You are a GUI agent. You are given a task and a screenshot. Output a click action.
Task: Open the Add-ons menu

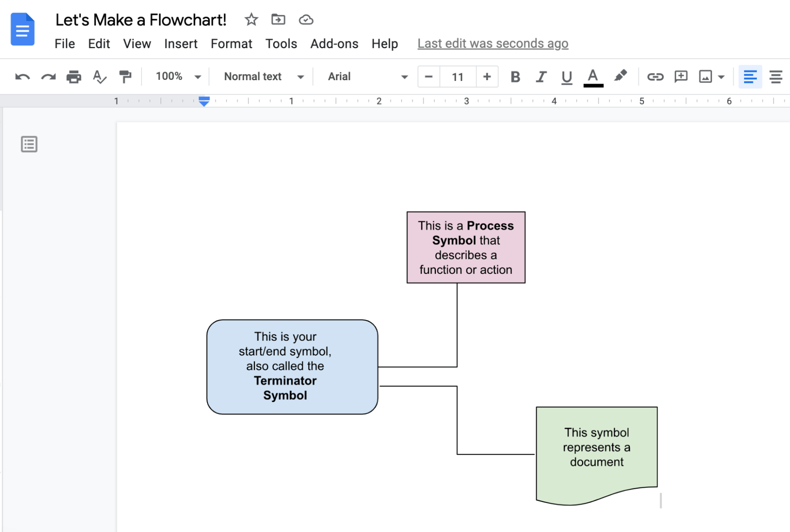click(x=334, y=43)
